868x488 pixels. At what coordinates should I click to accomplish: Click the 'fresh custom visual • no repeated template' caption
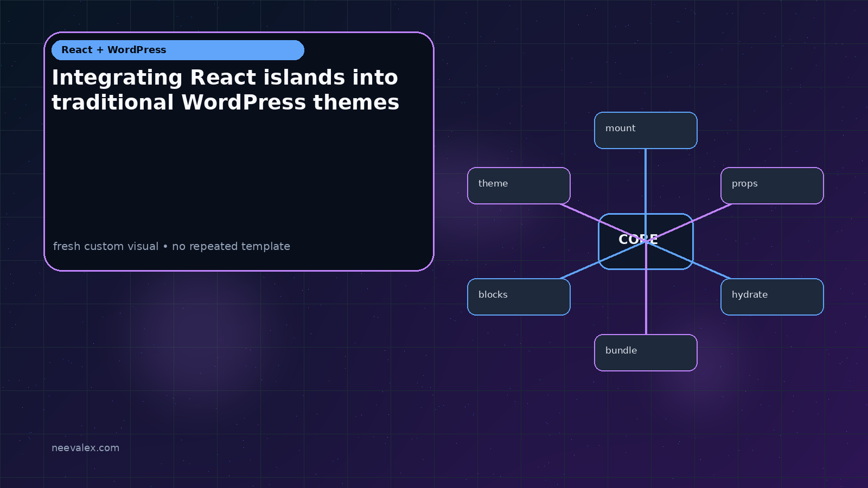[x=171, y=246]
